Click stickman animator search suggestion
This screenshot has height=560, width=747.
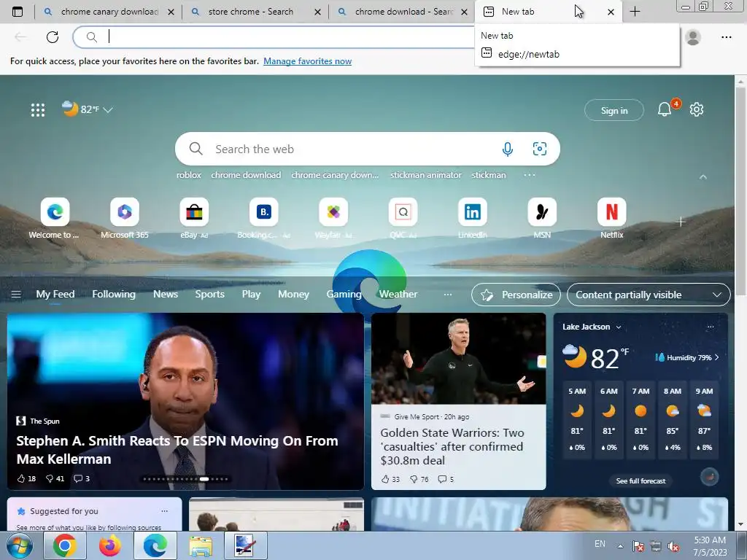coord(426,175)
